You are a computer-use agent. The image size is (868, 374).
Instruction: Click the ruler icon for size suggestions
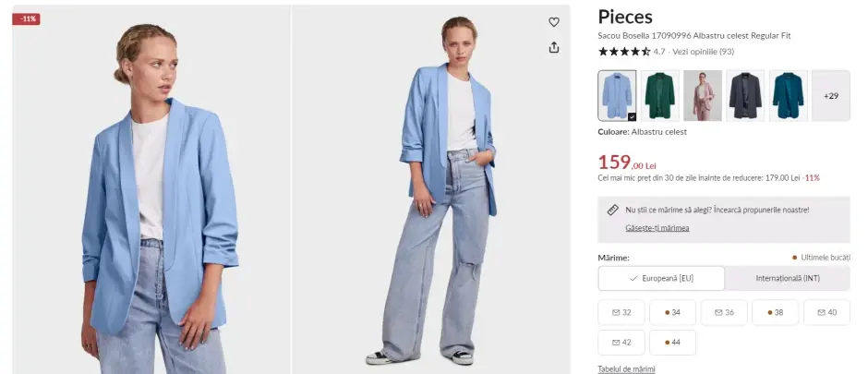click(x=613, y=211)
